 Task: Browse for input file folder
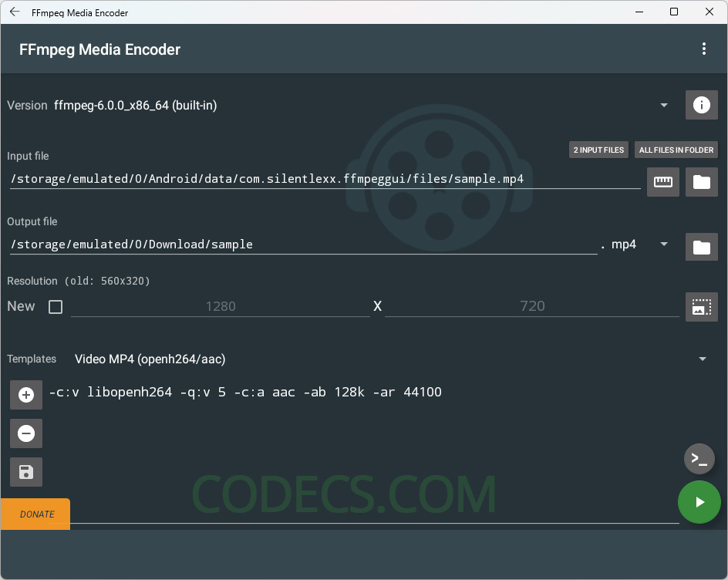tap(702, 181)
